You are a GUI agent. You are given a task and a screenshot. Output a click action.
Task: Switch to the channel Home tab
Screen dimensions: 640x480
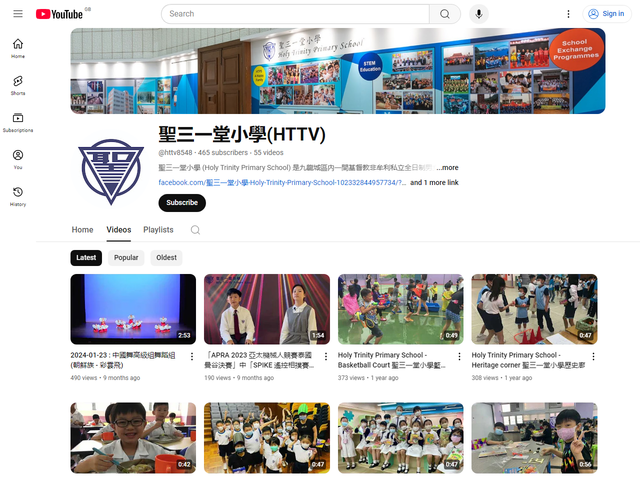(x=82, y=230)
